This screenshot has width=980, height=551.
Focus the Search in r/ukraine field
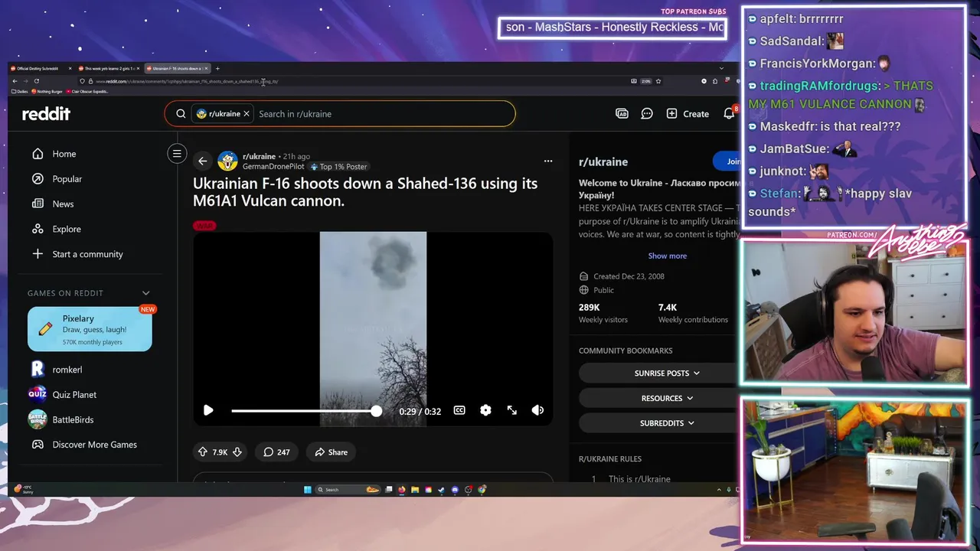pyautogui.click(x=383, y=114)
